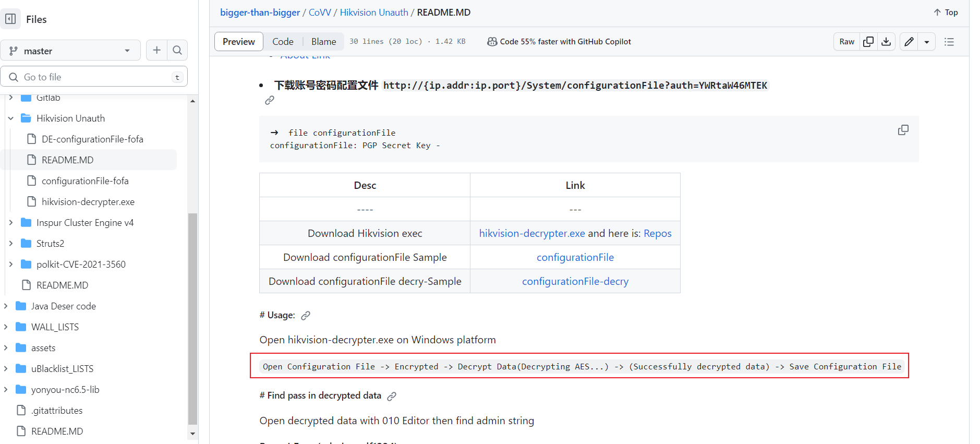980x444 pixels.
Task: Click file tree scrollbar up arrow
Action: point(193,101)
